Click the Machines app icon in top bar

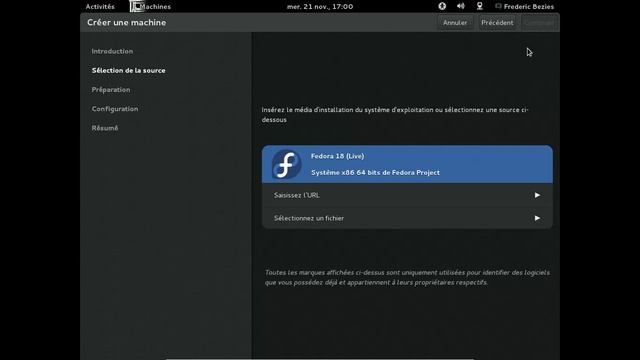tap(136, 6)
